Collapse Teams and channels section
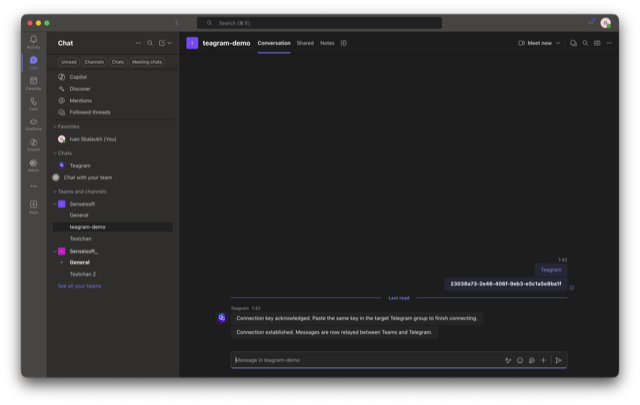 (55, 191)
